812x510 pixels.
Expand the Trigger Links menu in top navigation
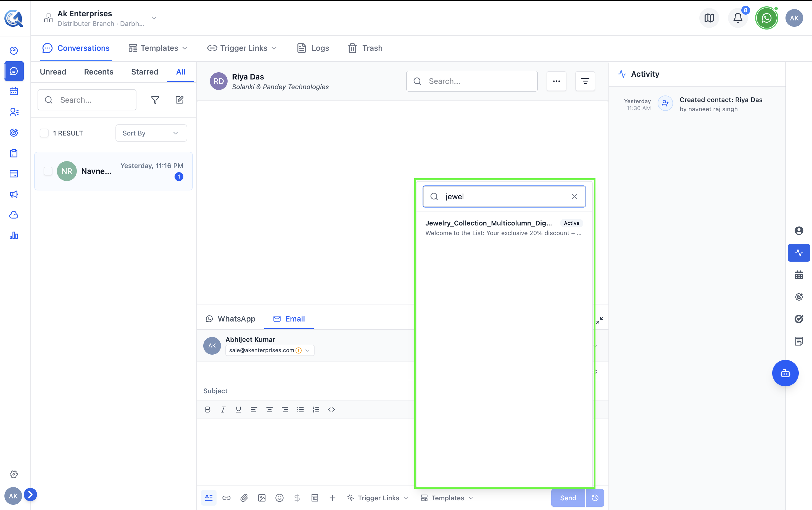point(242,48)
